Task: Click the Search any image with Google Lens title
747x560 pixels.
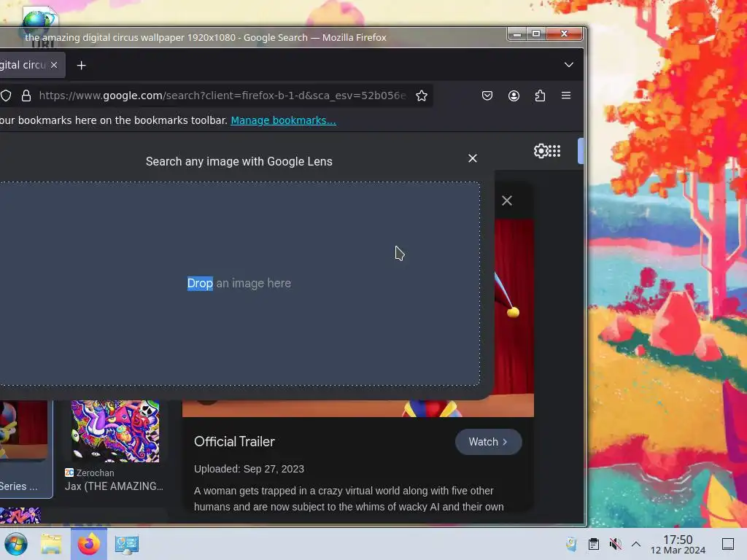Action: [x=239, y=161]
